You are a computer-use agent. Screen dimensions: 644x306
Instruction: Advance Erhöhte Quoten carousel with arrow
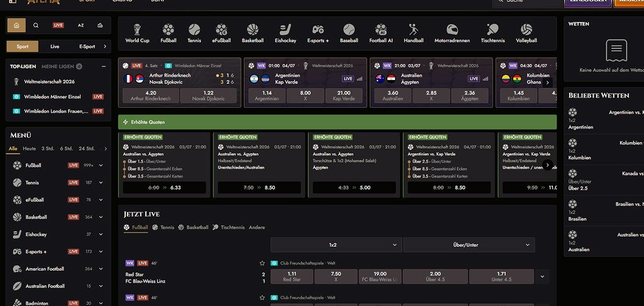[x=548, y=165]
